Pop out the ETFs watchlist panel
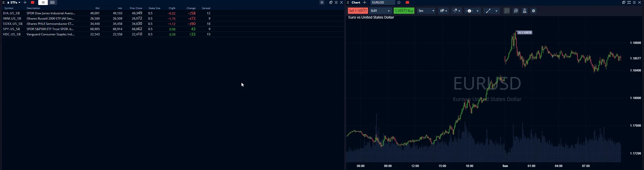Viewport: 644px width, 170px height. (331, 2)
